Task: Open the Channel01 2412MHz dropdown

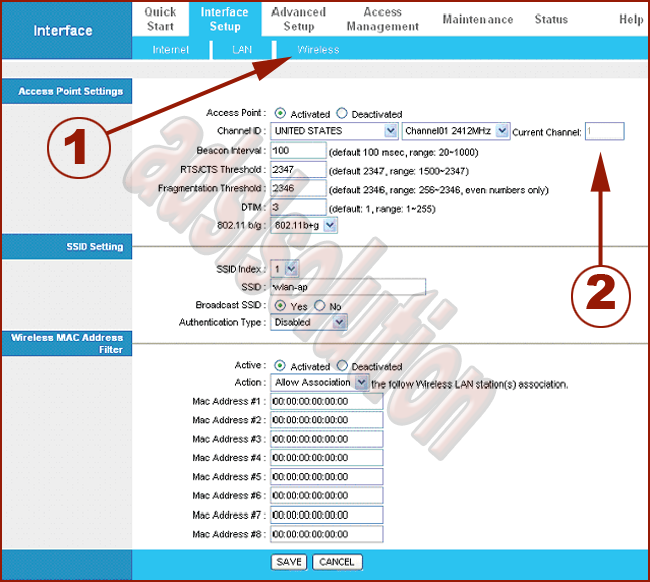Action: coord(455,131)
